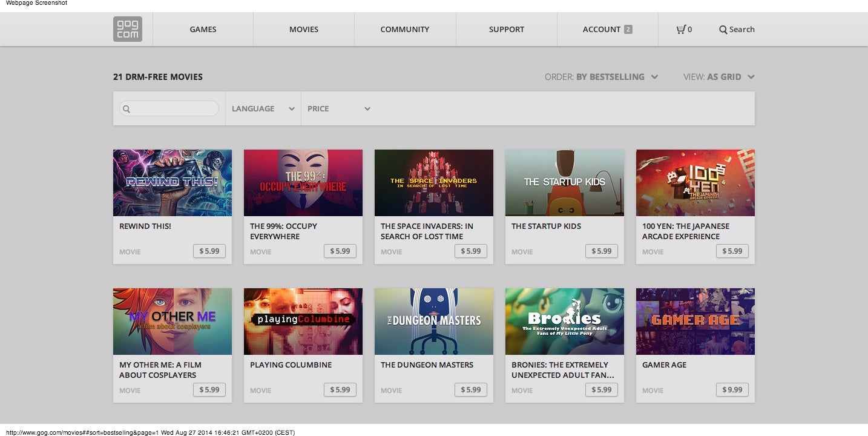Click THE STARTUP KIDS title link
The image size is (868, 436).
[x=546, y=226]
